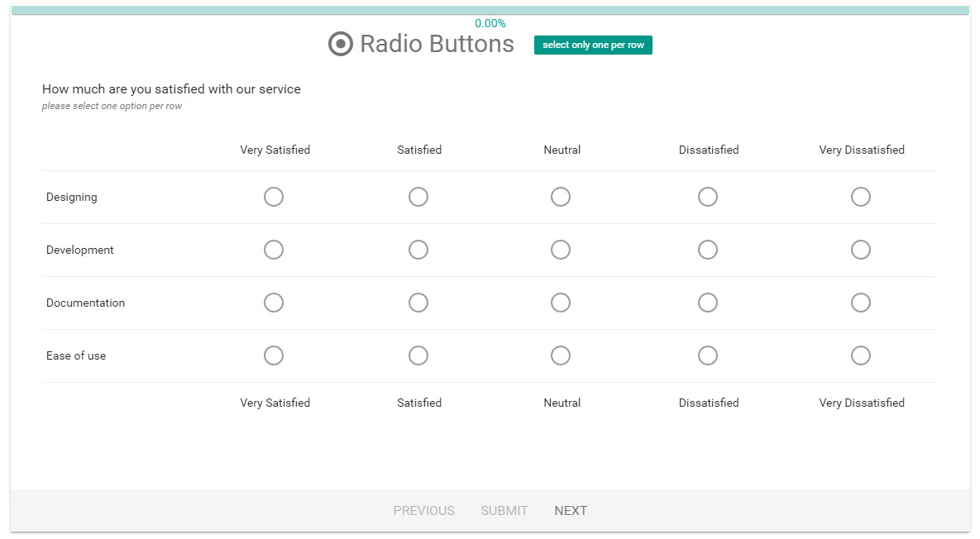
Task: Select Neutral for Documentation row
Action: pyautogui.click(x=561, y=303)
